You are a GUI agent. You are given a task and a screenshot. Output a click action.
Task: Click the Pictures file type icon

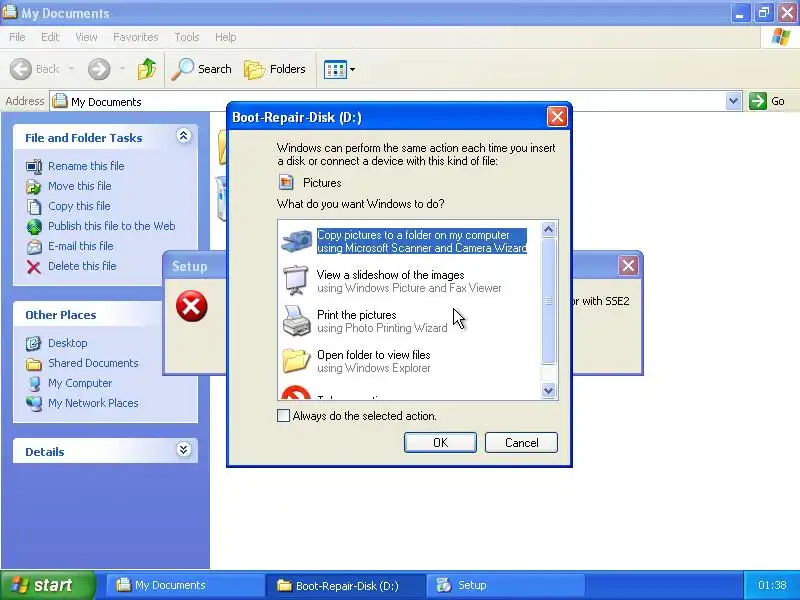(x=286, y=182)
